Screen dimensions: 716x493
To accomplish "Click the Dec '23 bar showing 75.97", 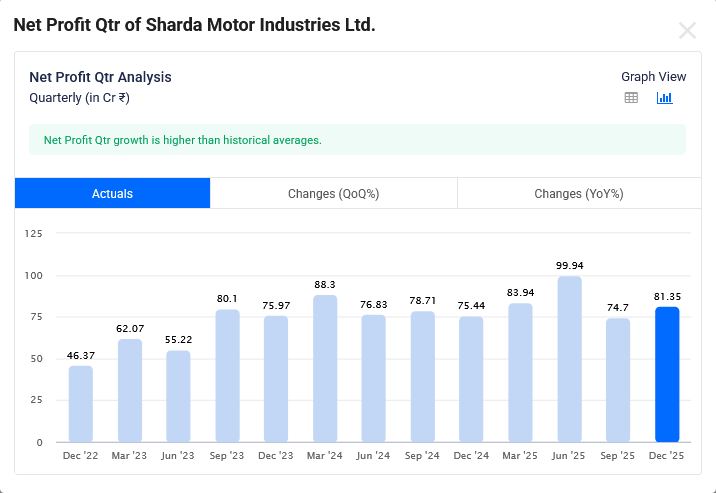I will click(276, 378).
